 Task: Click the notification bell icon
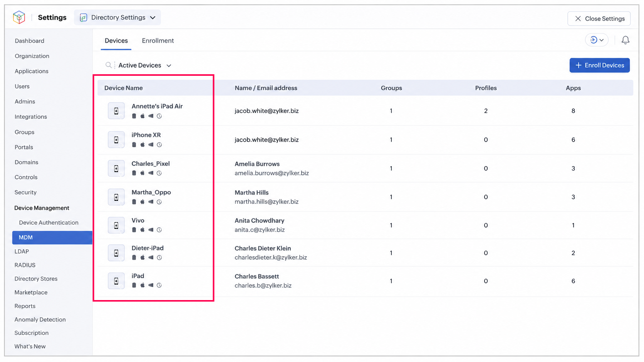click(626, 40)
